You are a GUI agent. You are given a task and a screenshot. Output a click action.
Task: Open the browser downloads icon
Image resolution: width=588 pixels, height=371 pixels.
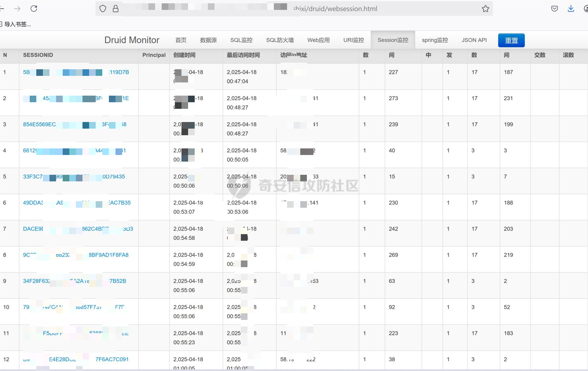click(x=571, y=9)
